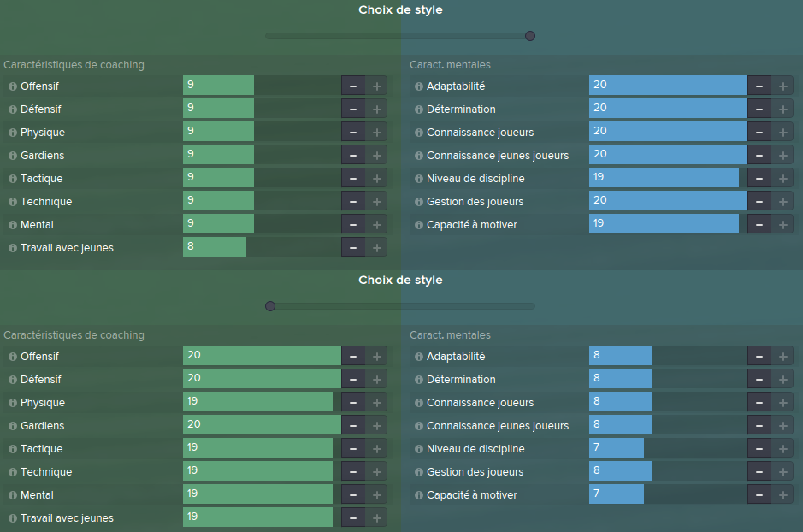The image size is (803, 532).
Task: Decrease Travail avec jeunes currently at 19
Action: pyautogui.click(x=353, y=517)
